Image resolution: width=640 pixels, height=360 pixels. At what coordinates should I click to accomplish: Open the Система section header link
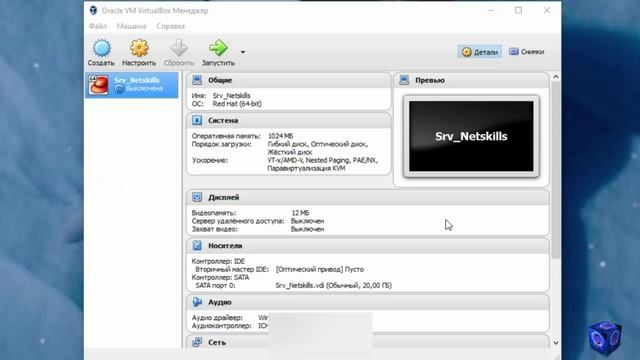[x=223, y=121]
